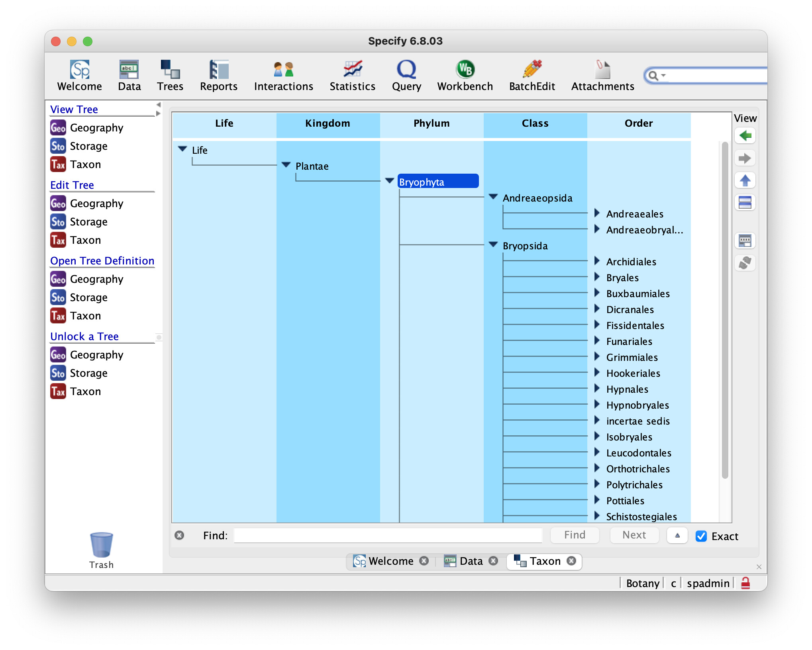Image resolution: width=812 pixels, height=650 pixels.
Task: Open the Trees toolbar icon
Action: [x=170, y=76]
